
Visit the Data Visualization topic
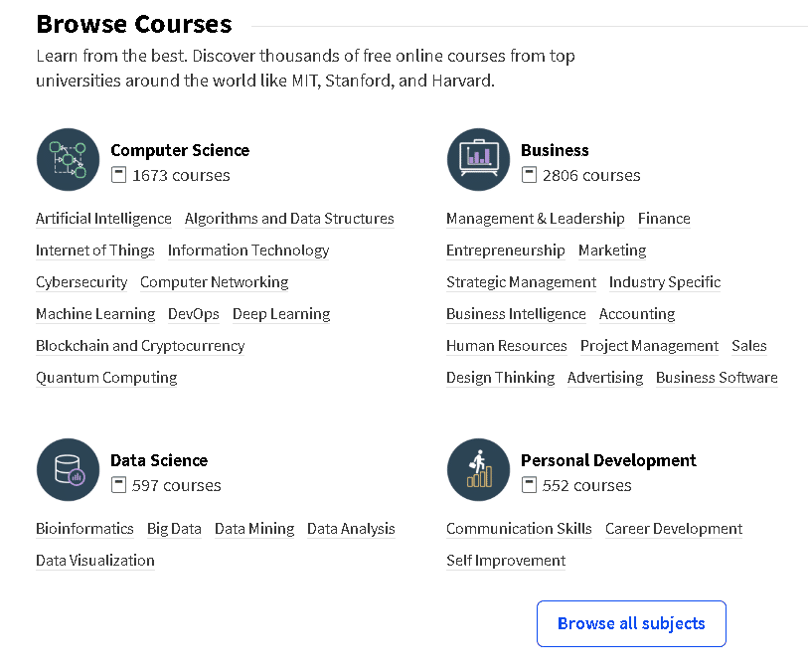pos(95,561)
